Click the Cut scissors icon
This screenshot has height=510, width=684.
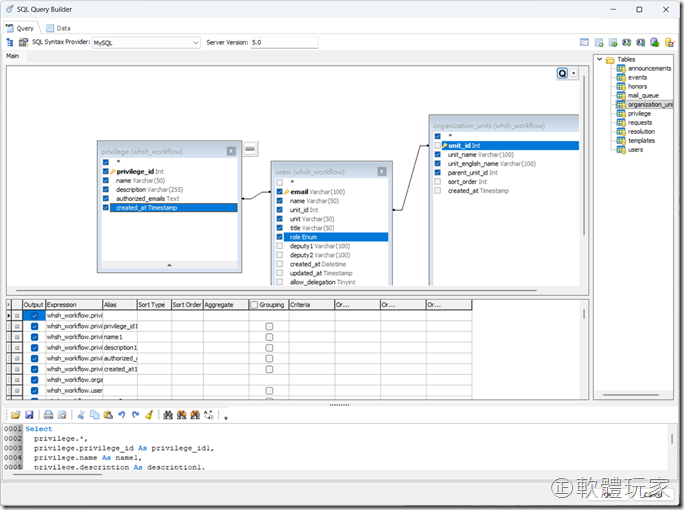point(80,414)
